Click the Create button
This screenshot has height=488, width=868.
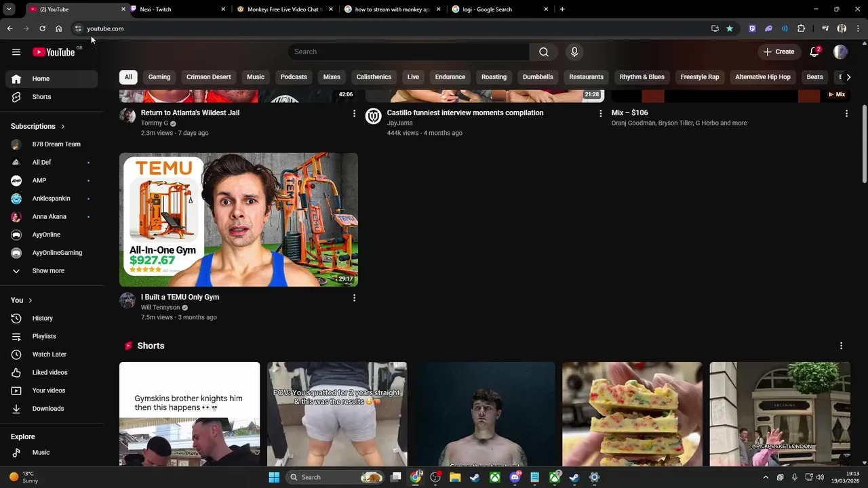(778, 52)
